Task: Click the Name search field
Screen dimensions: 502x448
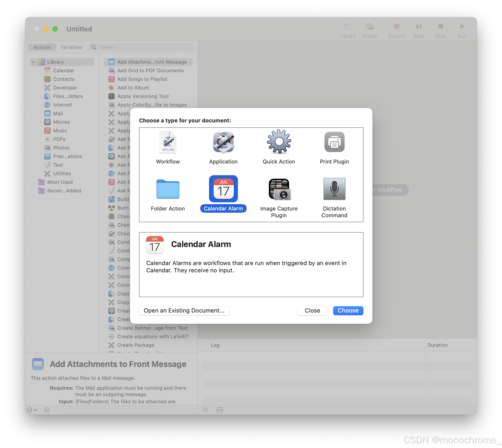Action: [x=145, y=47]
